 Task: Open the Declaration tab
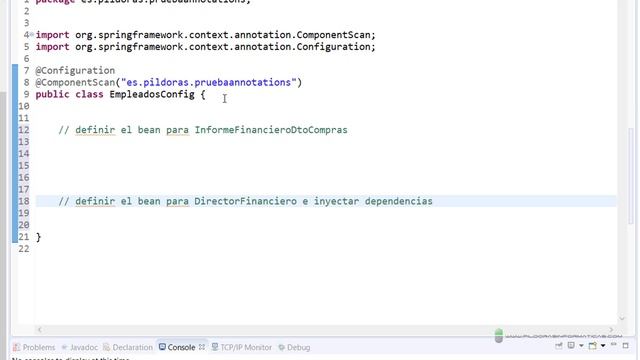click(128, 347)
